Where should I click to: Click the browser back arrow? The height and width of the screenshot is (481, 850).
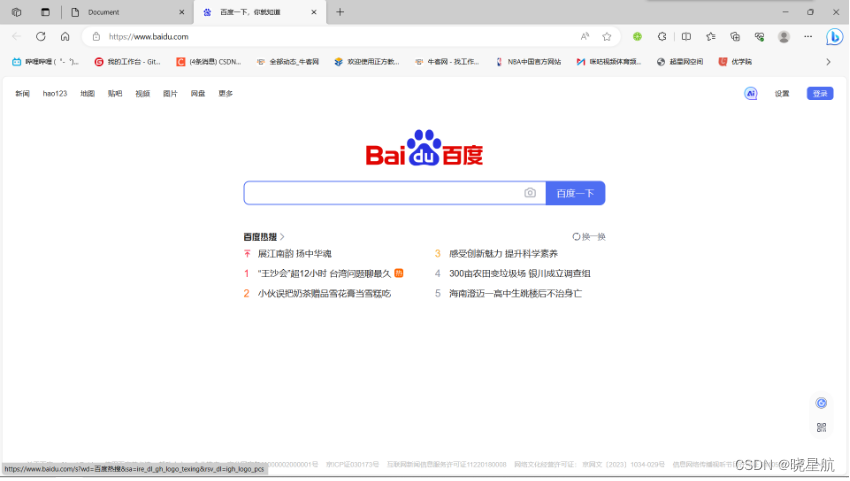tap(16, 36)
